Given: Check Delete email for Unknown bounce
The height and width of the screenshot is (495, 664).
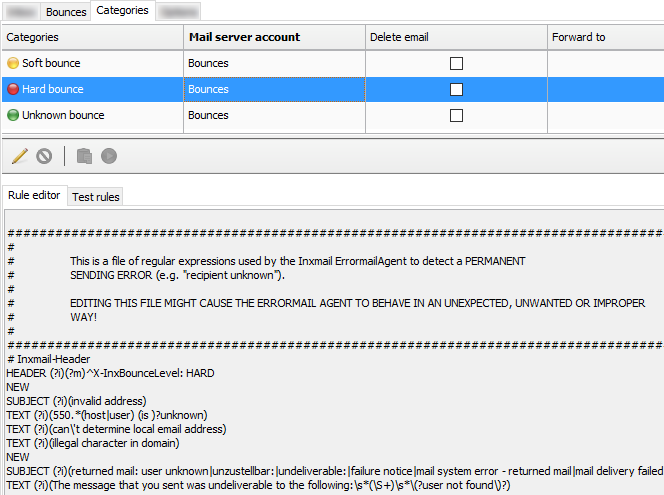Looking at the screenshot, I should (x=456, y=115).
